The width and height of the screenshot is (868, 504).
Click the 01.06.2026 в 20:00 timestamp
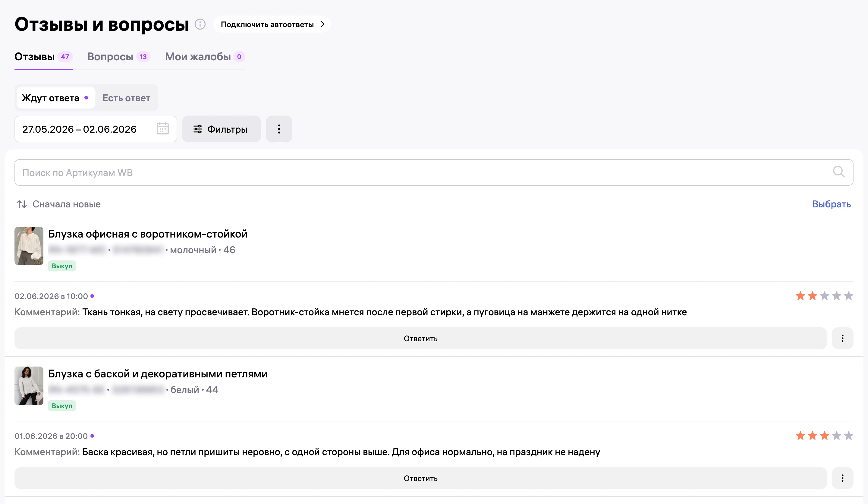pos(51,436)
